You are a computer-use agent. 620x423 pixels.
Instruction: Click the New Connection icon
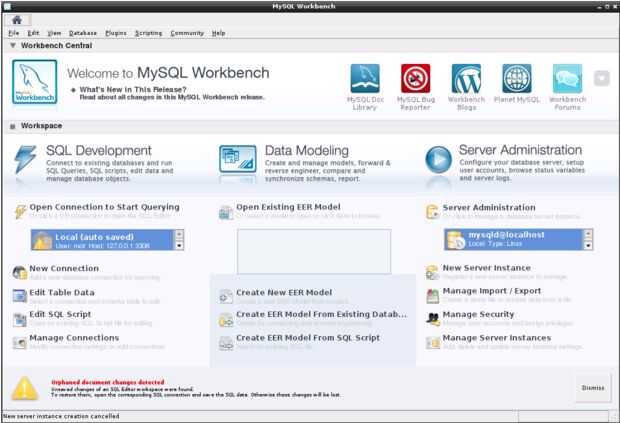(19, 272)
